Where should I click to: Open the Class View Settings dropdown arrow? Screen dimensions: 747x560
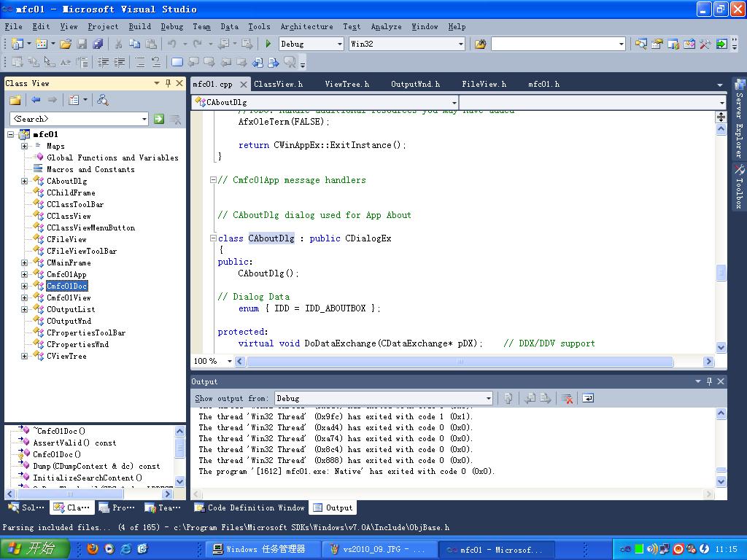(85, 100)
